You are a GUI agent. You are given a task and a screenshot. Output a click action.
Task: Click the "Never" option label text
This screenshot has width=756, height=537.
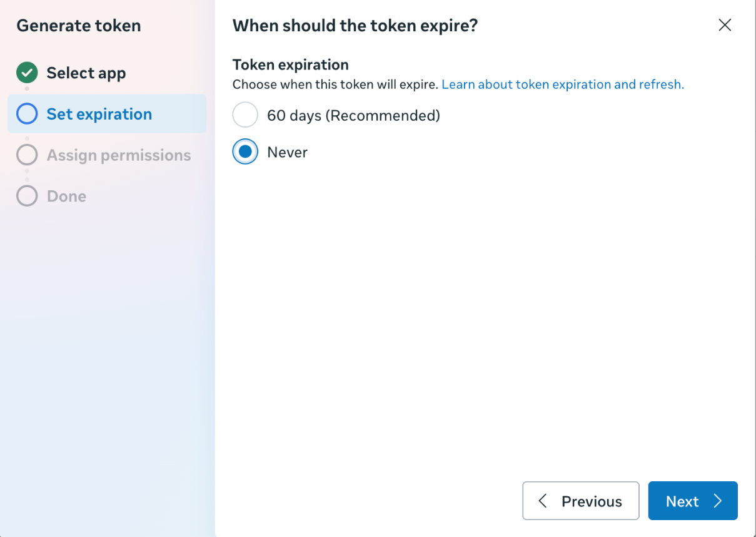tap(287, 153)
